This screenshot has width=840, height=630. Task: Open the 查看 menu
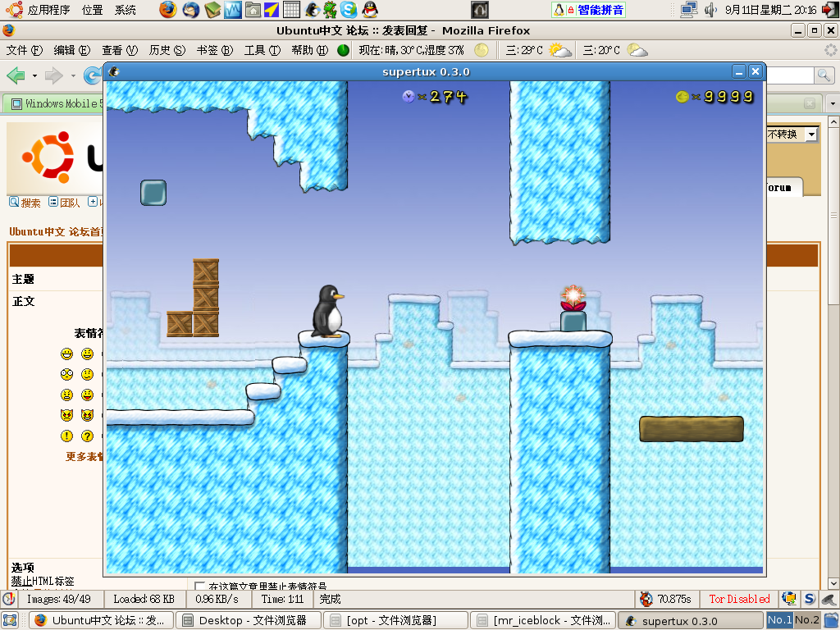coord(120,50)
